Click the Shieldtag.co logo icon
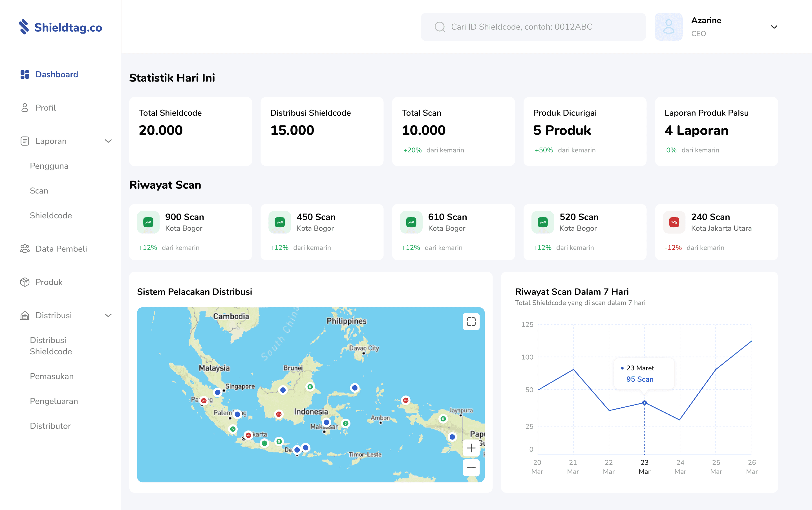812x510 pixels. tap(24, 27)
